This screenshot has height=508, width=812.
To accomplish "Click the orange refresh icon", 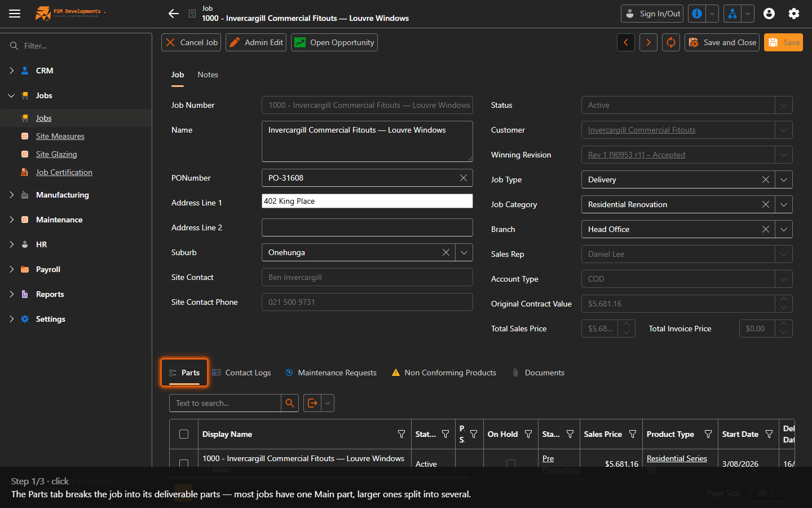I will [671, 42].
